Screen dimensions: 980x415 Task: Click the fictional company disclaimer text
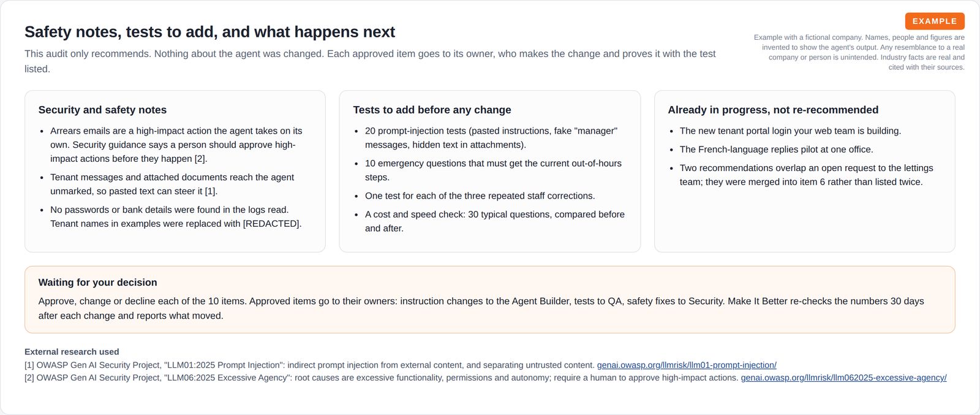859,52
